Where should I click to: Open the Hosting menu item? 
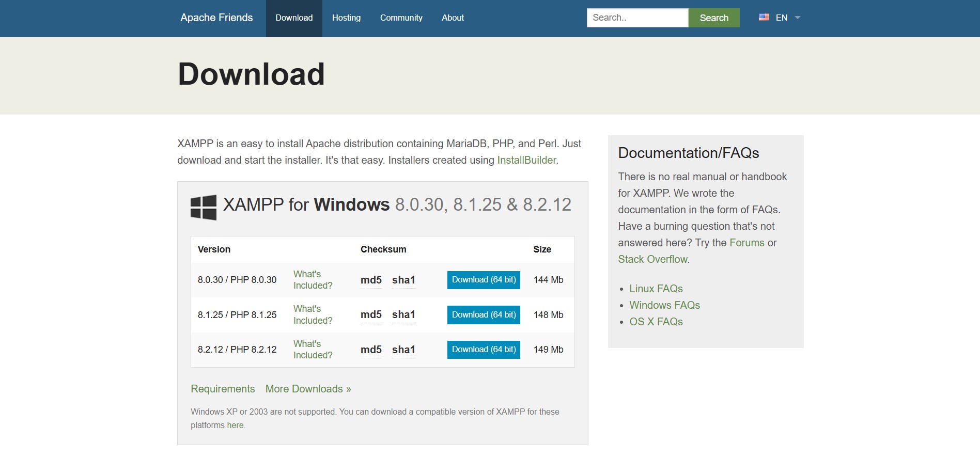[346, 18]
